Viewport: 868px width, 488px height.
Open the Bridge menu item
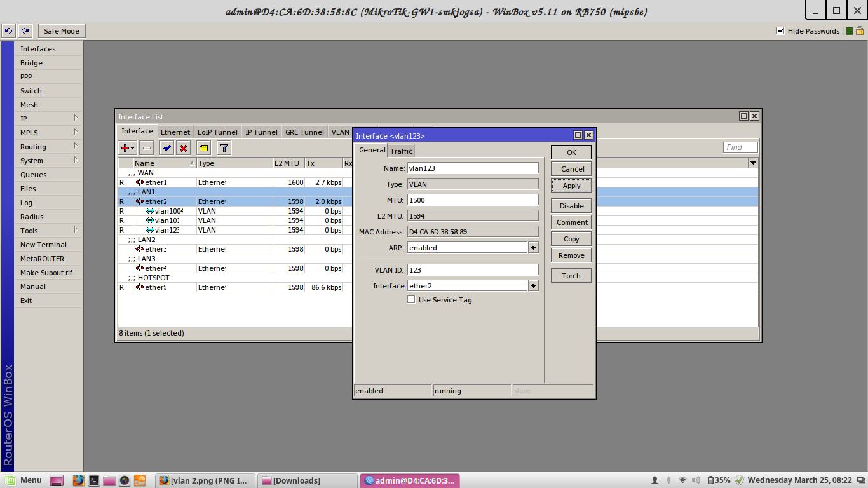click(x=49, y=63)
